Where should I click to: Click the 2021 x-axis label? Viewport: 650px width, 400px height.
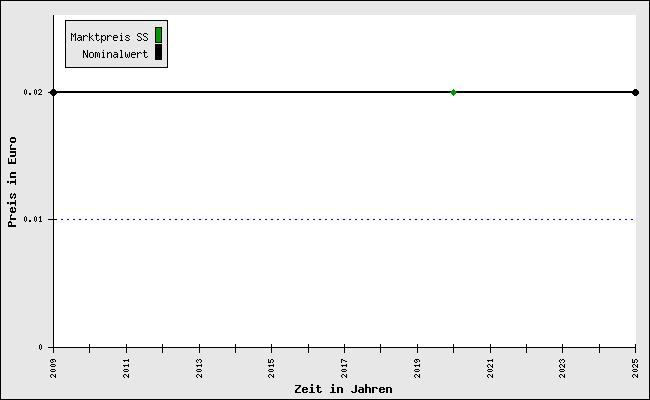coord(490,368)
